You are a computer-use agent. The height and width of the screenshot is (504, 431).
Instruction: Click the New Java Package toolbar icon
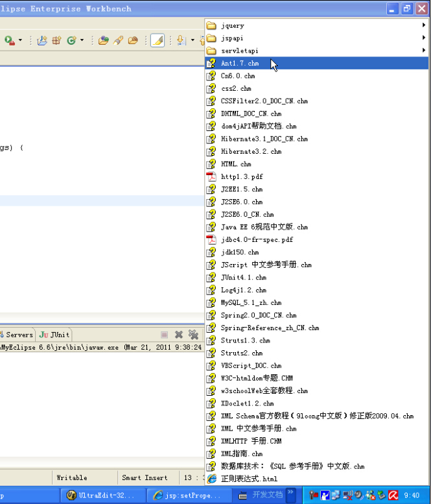pos(57,40)
